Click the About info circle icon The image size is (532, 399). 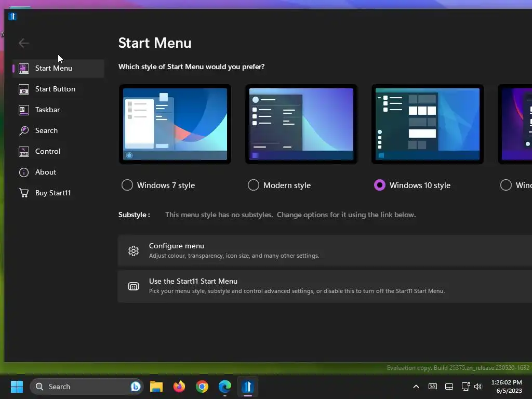pyautogui.click(x=24, y=172)
